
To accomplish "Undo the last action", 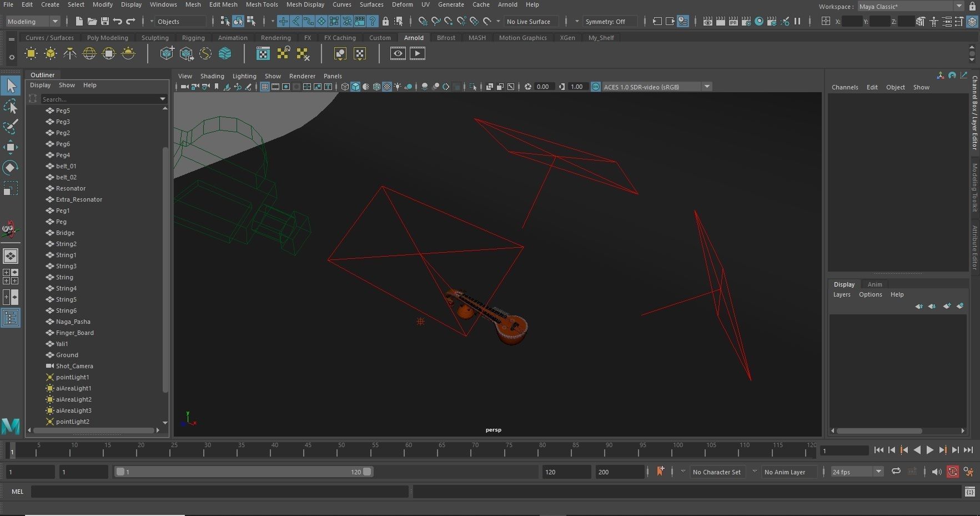I will click(x=117, y=22).
